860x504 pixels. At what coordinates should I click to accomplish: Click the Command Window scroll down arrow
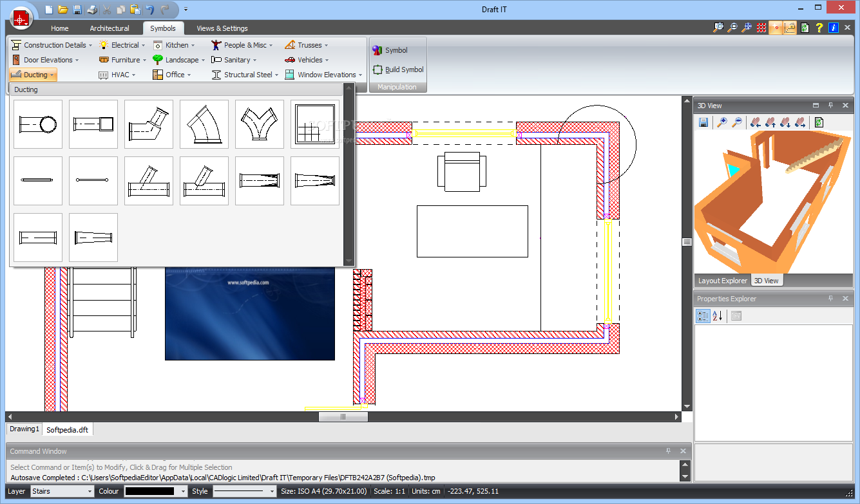(684, 477)
